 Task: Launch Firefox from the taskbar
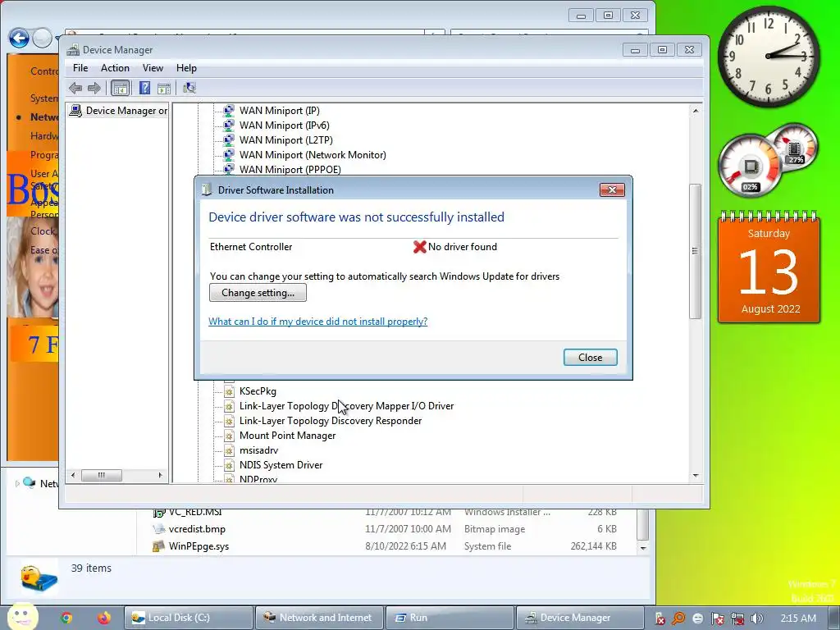tap(104, 618)
